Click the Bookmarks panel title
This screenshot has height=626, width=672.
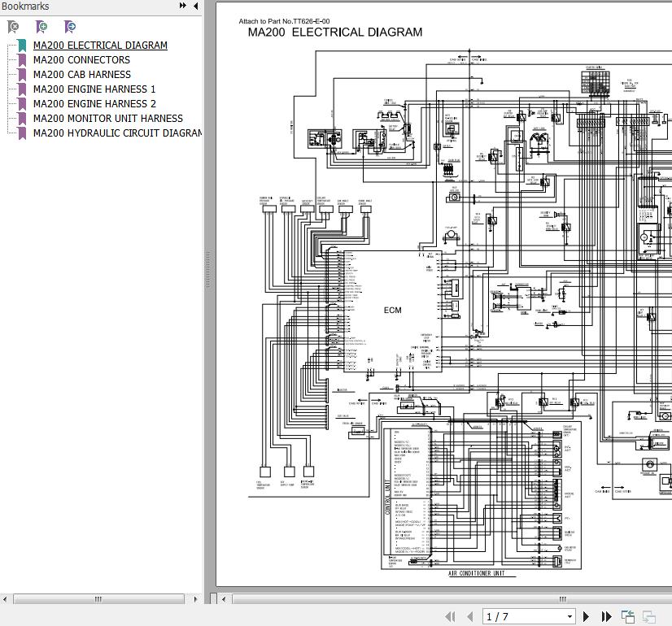coord(25,7)
